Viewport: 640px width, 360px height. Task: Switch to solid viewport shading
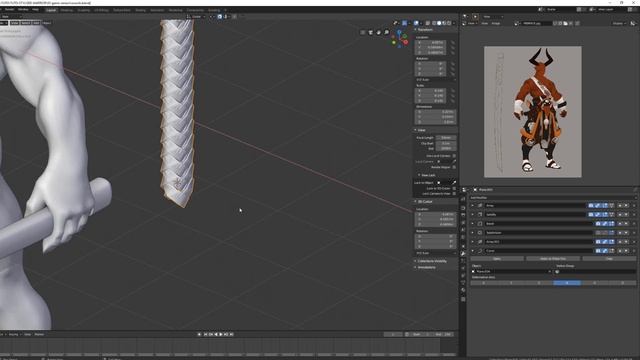click(x=439, y=23)
